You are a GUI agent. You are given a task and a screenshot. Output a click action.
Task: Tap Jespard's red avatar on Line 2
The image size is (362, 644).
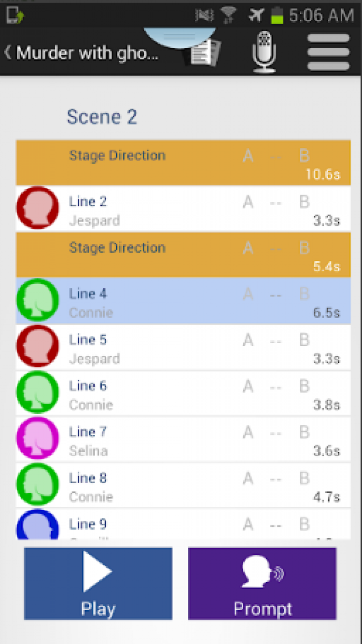point(37,208)
